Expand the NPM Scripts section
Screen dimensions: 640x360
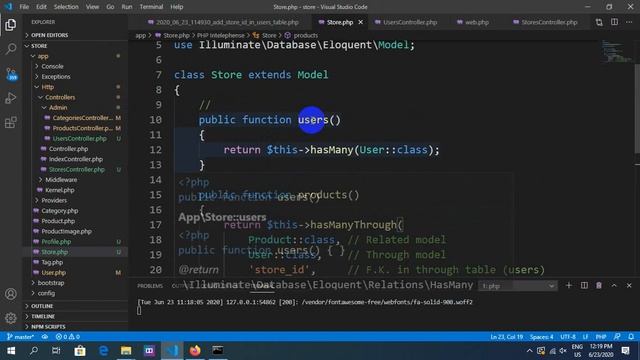click(x=48, y=327)
